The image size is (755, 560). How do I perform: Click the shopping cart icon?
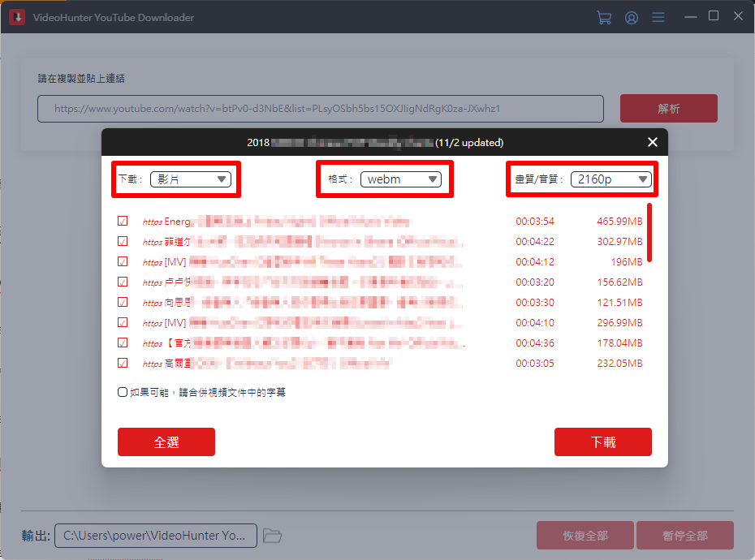tap(603, 17)
